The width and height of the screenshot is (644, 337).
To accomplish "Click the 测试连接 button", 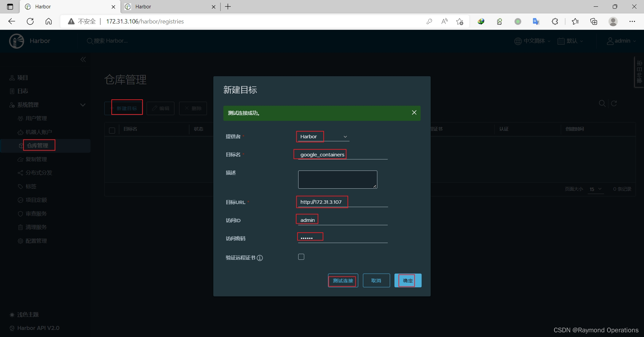I will tap(343, 281).
